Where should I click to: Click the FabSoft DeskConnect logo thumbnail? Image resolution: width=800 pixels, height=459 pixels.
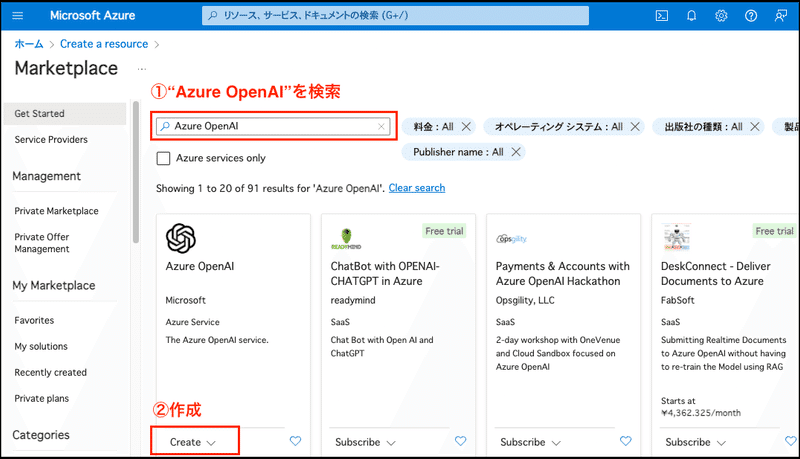point(676,237)
